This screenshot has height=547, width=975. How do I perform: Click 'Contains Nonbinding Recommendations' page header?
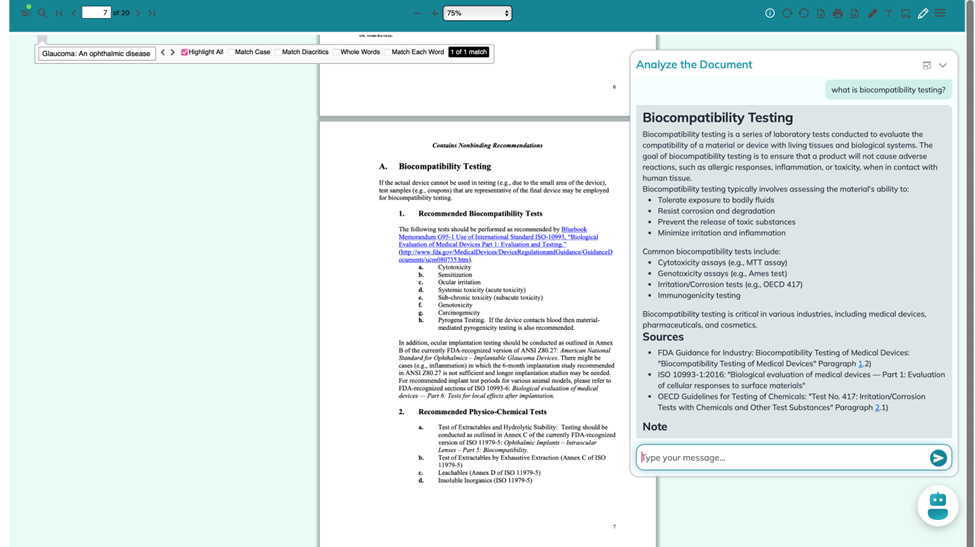[x=488, y=145]
